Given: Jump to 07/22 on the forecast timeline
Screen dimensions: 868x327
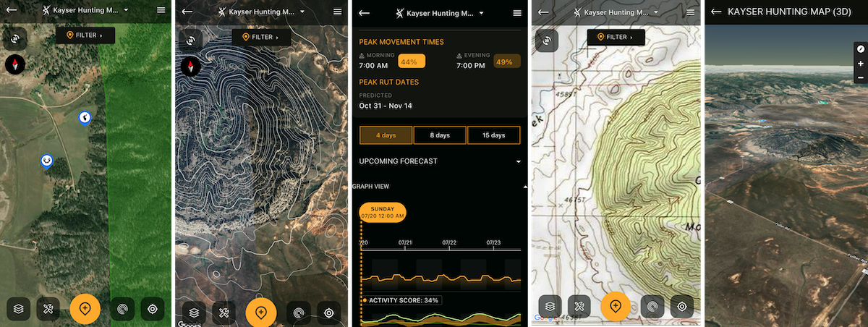Looking at the screenshot, I should click(448, 243).
